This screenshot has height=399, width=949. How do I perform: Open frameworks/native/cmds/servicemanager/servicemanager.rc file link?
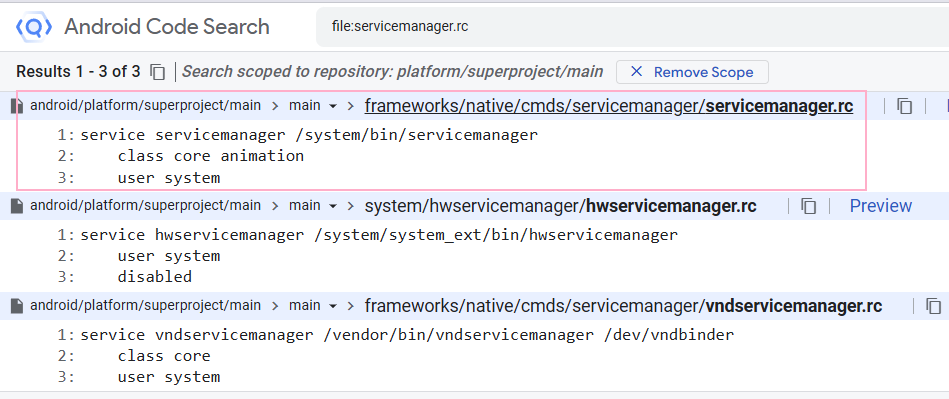[609, 106]
